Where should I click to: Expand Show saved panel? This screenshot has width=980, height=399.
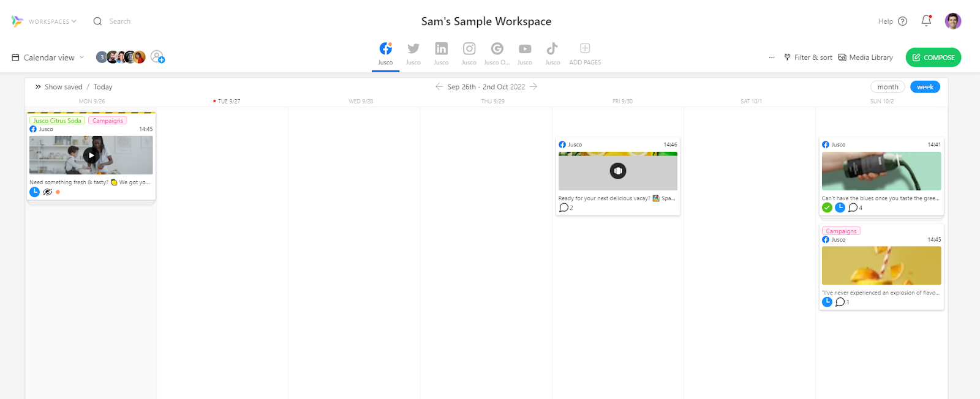[59, 87]
